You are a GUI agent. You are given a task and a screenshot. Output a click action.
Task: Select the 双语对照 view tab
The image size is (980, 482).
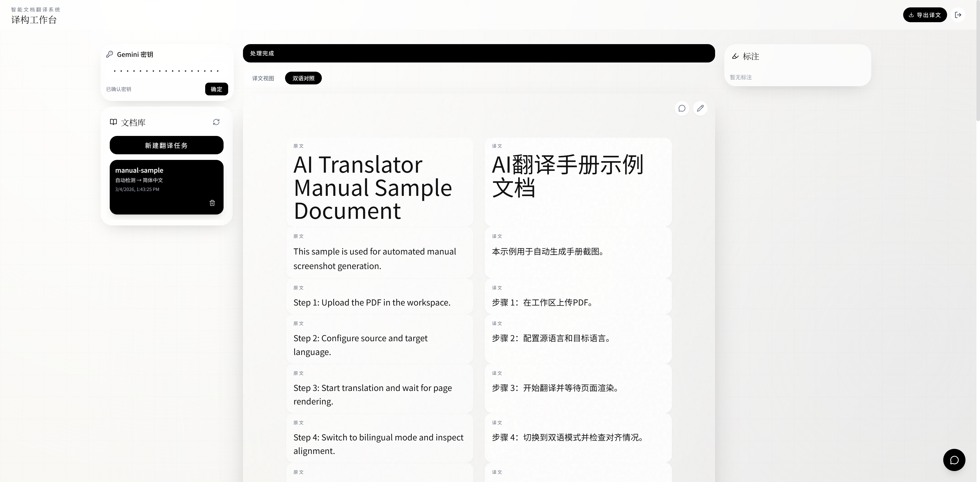pyautogui.click(x=303, y=78)
